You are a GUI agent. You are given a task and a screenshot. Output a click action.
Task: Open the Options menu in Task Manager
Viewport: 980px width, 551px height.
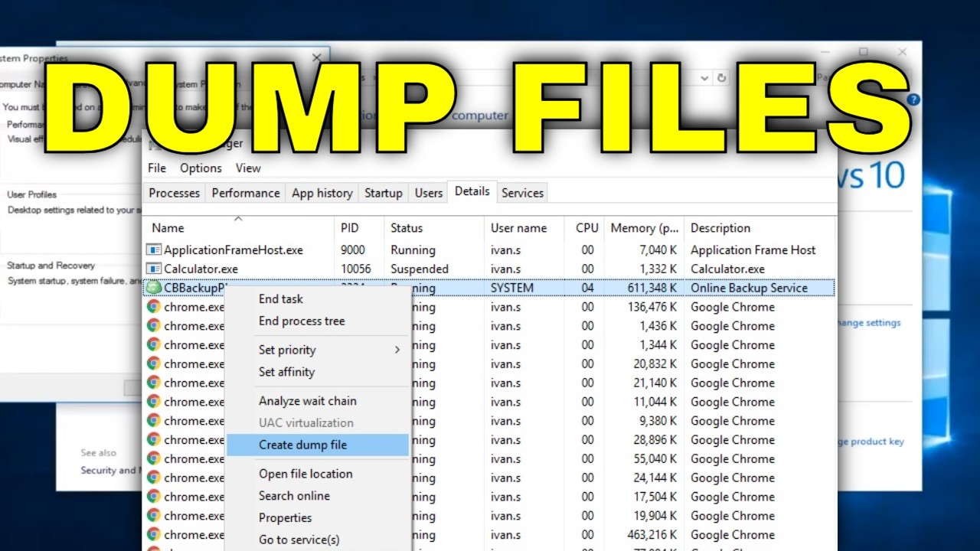201,168
